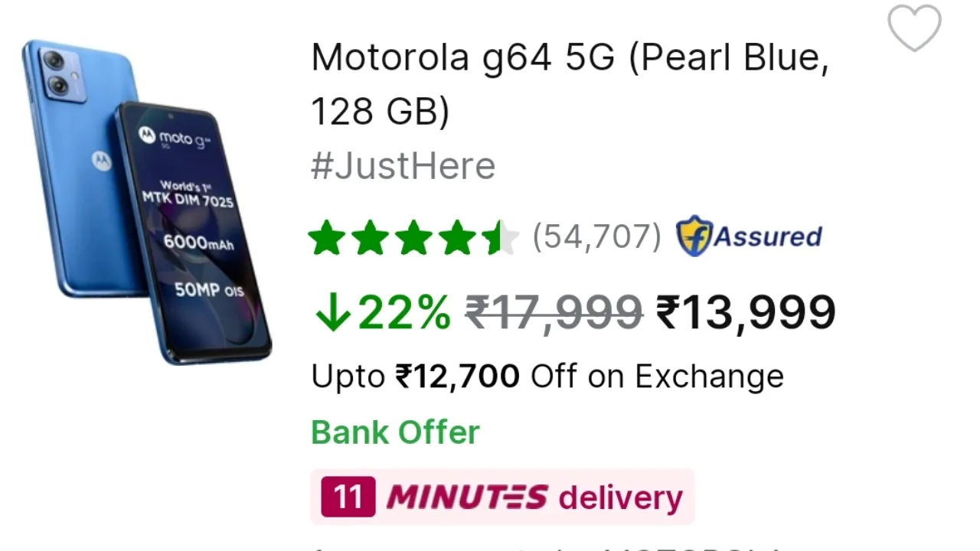Click the struck-through ₹17,999 original price
The width and height of the screenshot is (980, 551).
click(554, 312)
